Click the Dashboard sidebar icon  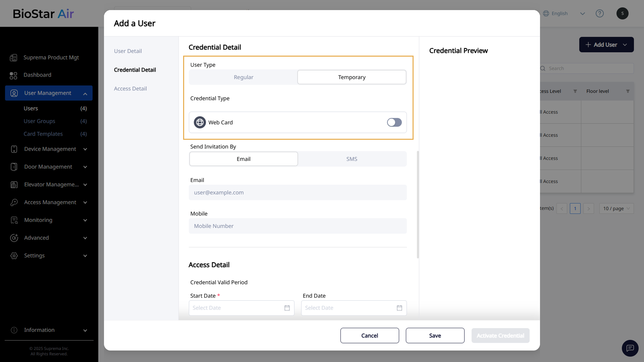(x=13, y=75)
